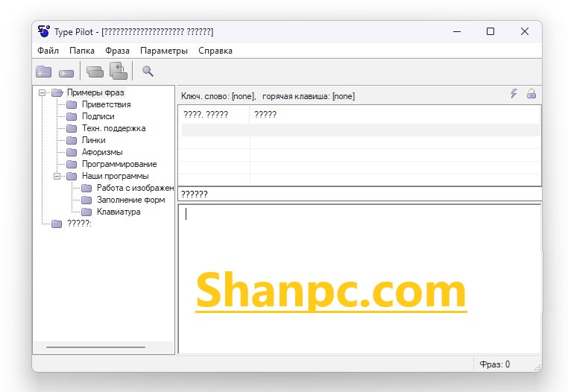The image size is (568, 392).
Task: Select the Клавиатура subfolder
Action: coord(118,212)
